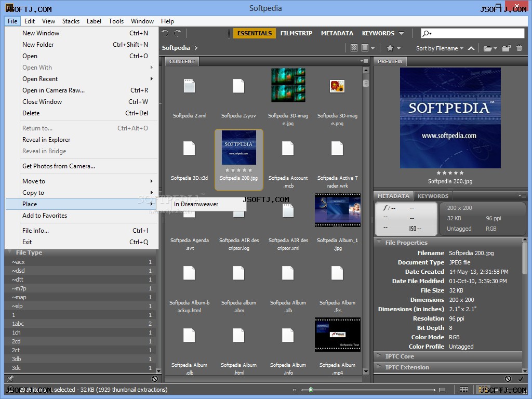
Task: Expand the IPTC Core section
Action: click(x=379, y=356)
